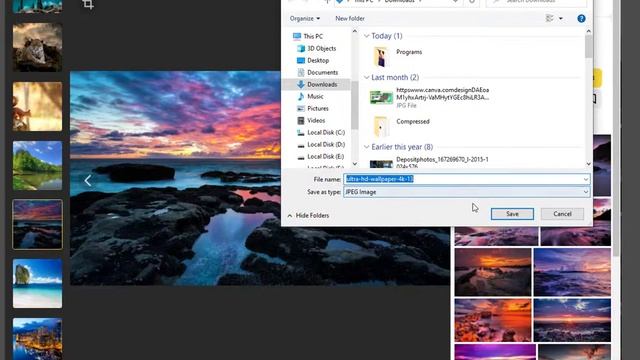Open the Save as type dropdown
Screen dimensions: 640x360
point(467,192)
